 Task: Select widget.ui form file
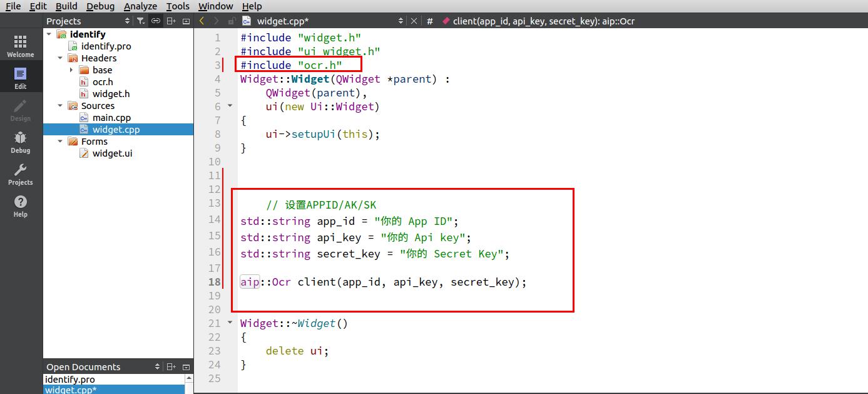pos(112,153)
